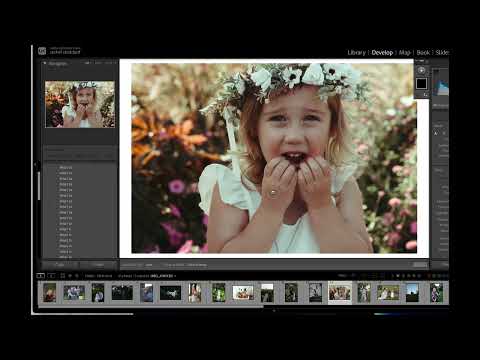480x360 pixels.
Task: Hide left panel via edge arrow
Action: point(35,164)
